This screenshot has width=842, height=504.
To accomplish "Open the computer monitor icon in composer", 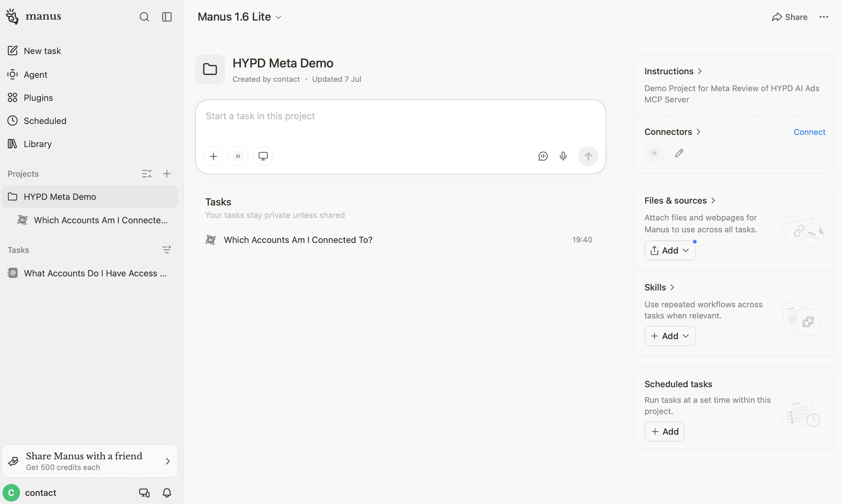I will [263, 156].
